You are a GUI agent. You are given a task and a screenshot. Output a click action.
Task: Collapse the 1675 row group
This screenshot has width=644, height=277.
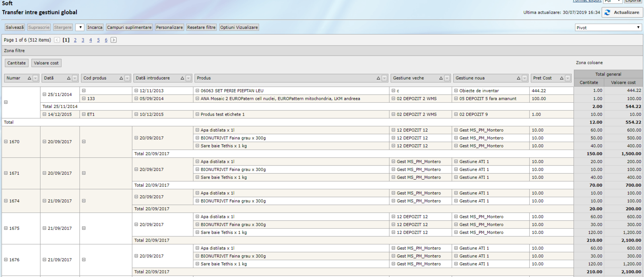[6, 228]
